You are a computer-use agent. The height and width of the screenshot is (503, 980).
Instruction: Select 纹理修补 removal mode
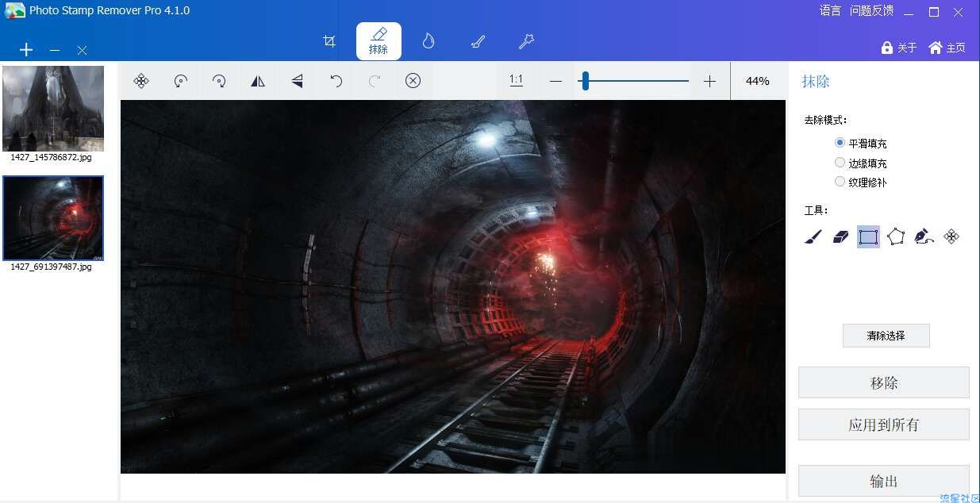pyautogui.click(x=861, y=182)
